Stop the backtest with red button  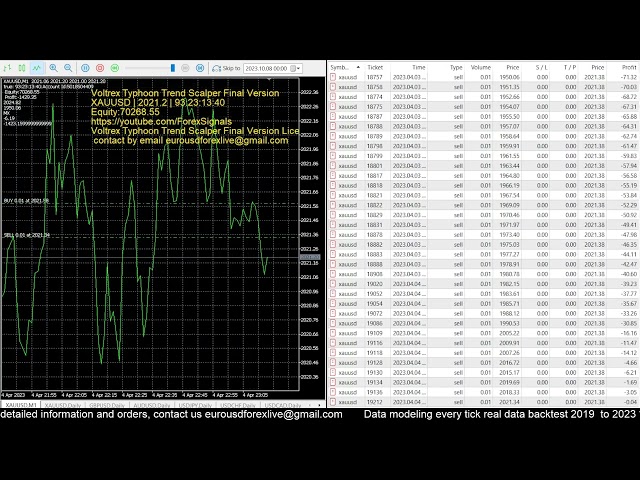pos(100,68)
